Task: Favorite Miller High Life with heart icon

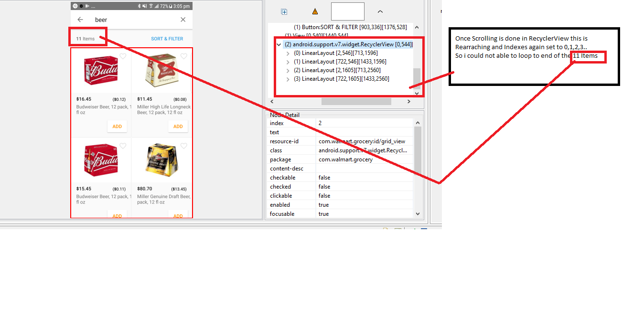Action: pyautogui.click(x=183, y=56)
